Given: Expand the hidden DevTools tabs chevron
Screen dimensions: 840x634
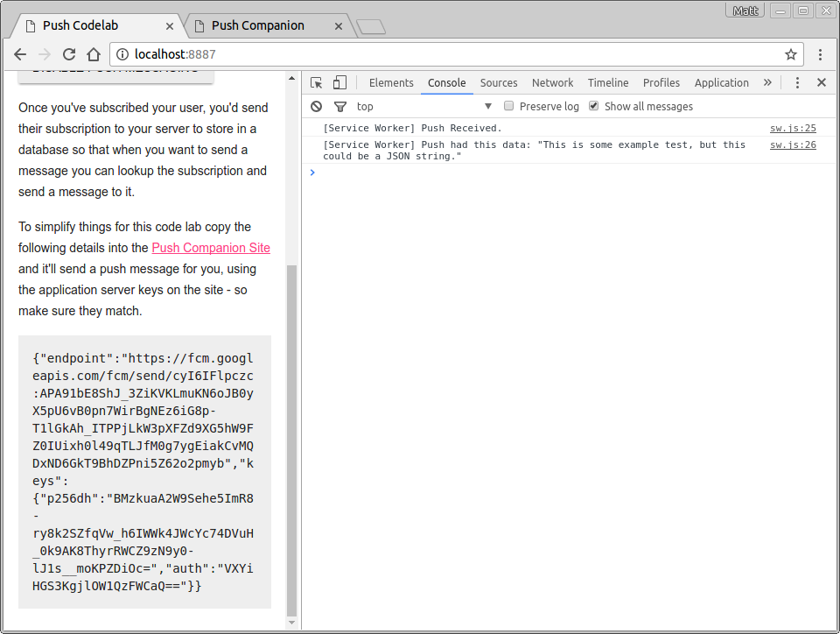Looking at the screenshot, I should click(767, 83).
